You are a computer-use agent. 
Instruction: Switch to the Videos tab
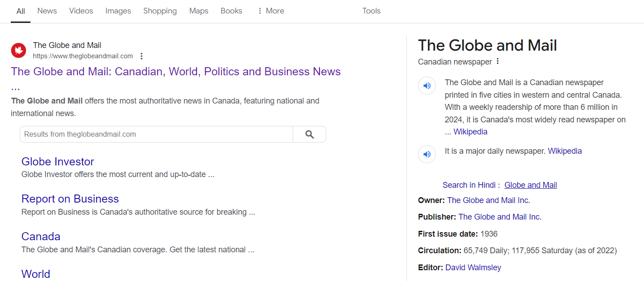point(81,11)
